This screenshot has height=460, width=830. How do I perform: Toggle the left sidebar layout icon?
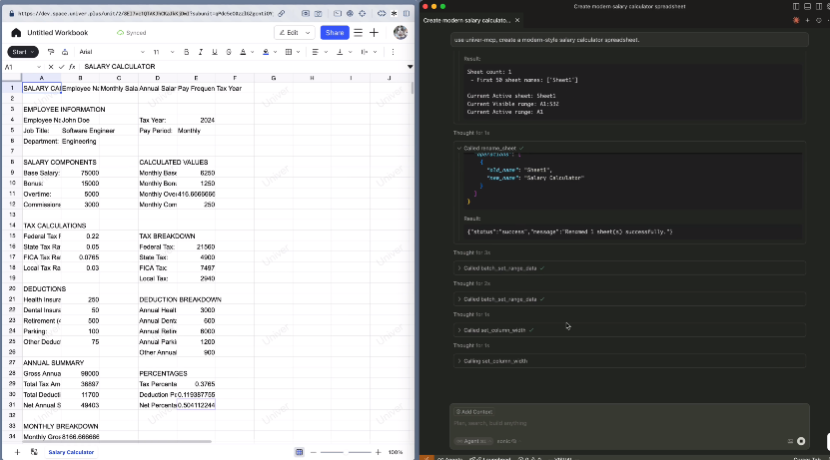796,6
